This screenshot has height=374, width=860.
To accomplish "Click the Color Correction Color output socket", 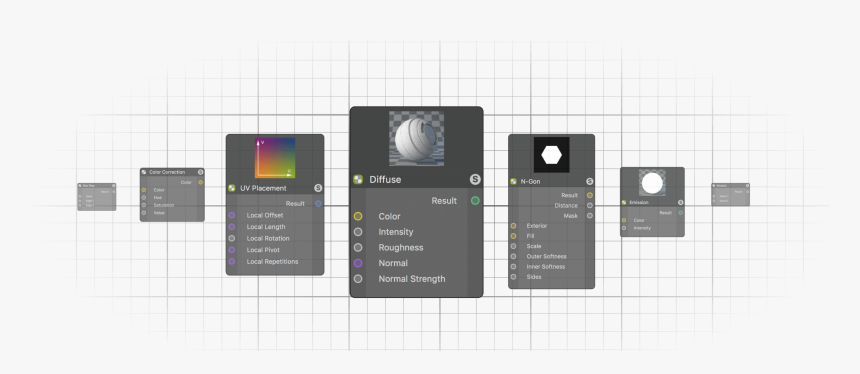I will coord(201,182).
